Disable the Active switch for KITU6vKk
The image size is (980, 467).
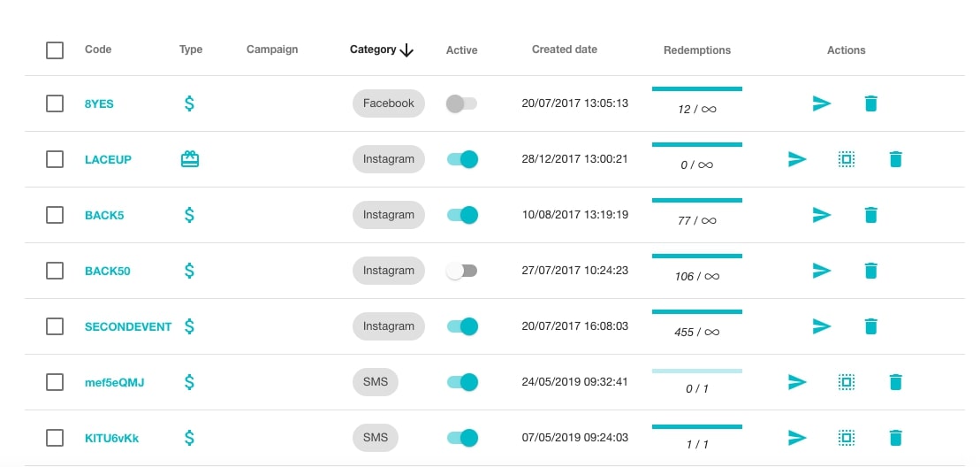coord(462,438)
